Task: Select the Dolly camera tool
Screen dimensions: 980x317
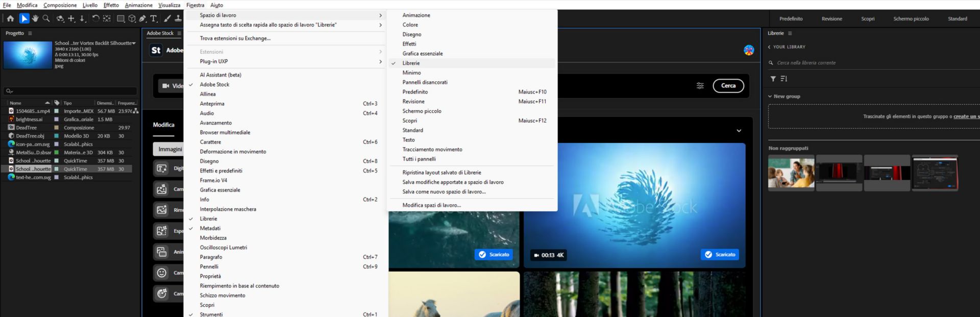Action: coord(82,18)
